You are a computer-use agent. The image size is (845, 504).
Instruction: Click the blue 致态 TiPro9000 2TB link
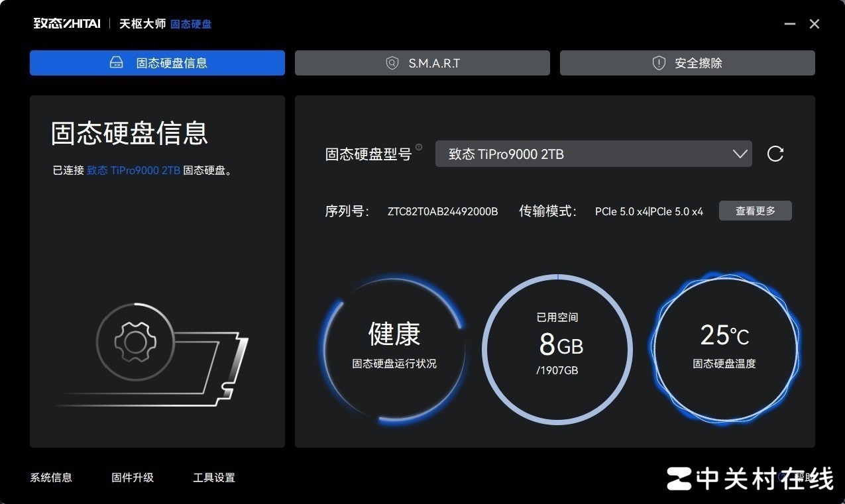[x=133, y=170]
